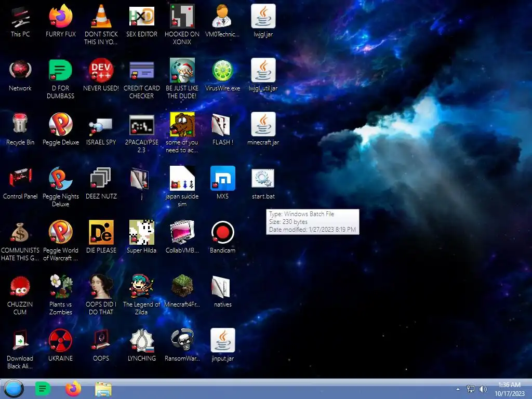532x399 pixels.
Task: Open the volume speaker tray icon
Action: (483, 389)
